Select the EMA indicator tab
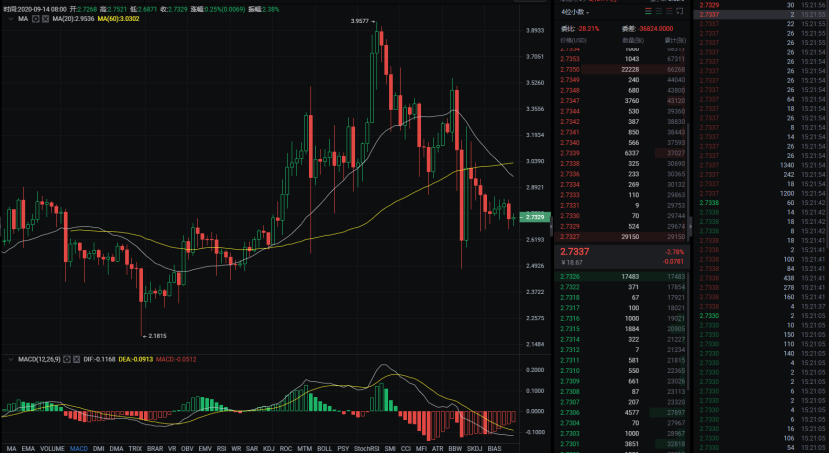 point(29,449)
